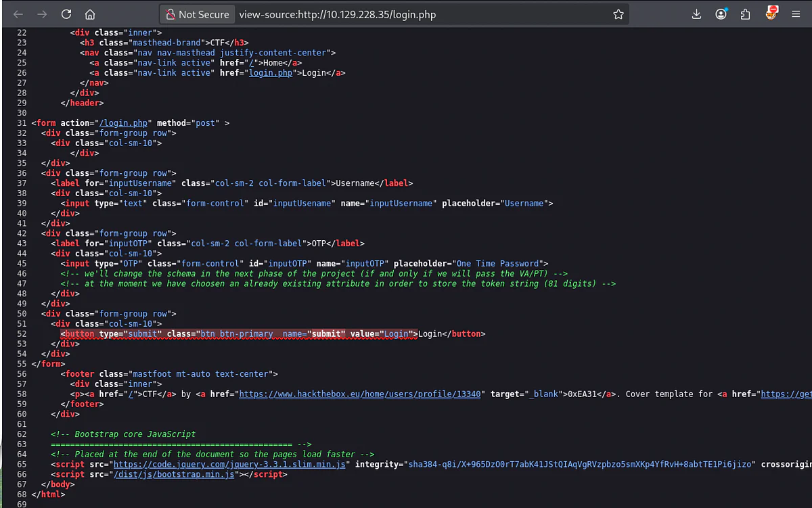Click the sha384 integrity attribute value
The image size is (812, 508).
point(579,464)
